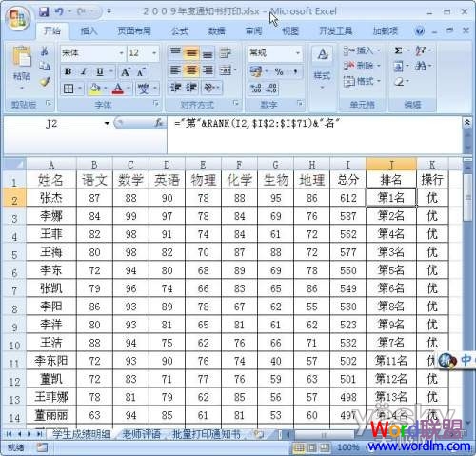The image size is (476, 456).
Task: Open the font size dropdown
Action: pyautogui.click(x=154, y=53)
